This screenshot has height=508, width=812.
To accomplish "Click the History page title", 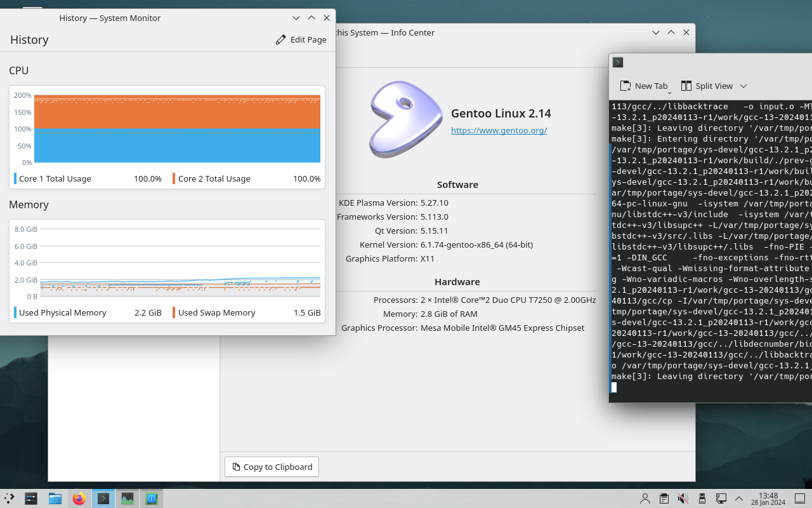I will (x=29, y=39).
